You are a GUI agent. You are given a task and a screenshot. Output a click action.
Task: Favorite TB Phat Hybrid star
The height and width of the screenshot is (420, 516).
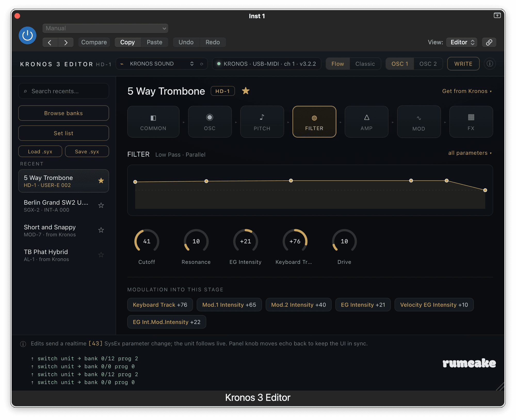tap(101, 255)
